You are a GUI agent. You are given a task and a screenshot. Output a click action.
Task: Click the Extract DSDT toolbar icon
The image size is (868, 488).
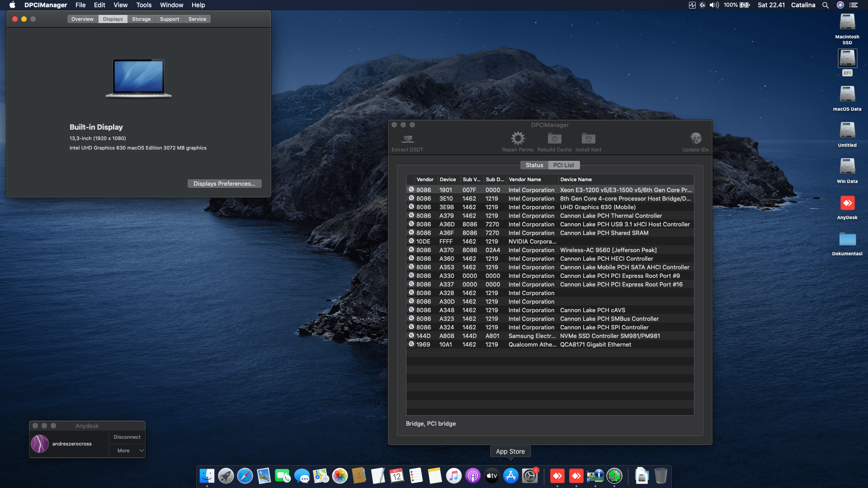click(407, 139)
